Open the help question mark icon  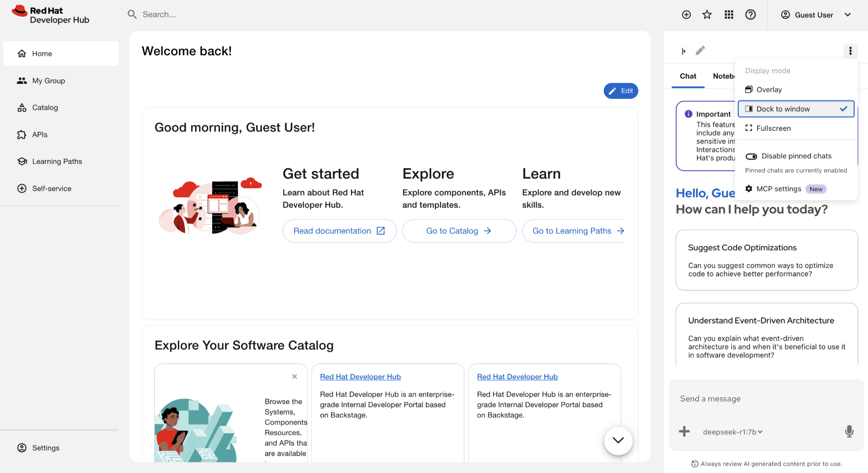[x=750, y=15]
